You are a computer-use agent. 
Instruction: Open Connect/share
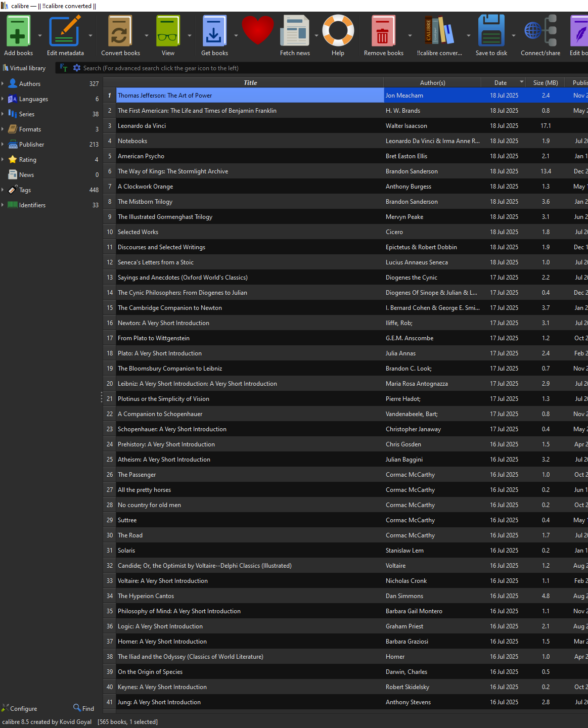(x=540, y=31)
